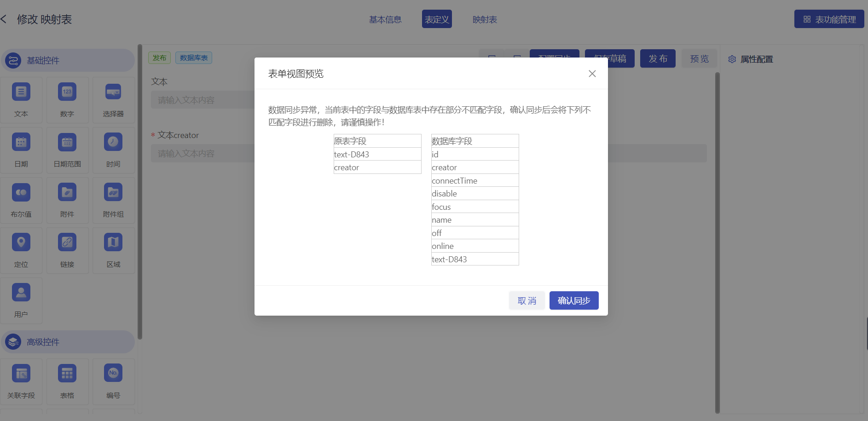Viewport: 868px width, 421px height.
Task: Select the 日期 date control icon
Action: click(x=21, y=142)
